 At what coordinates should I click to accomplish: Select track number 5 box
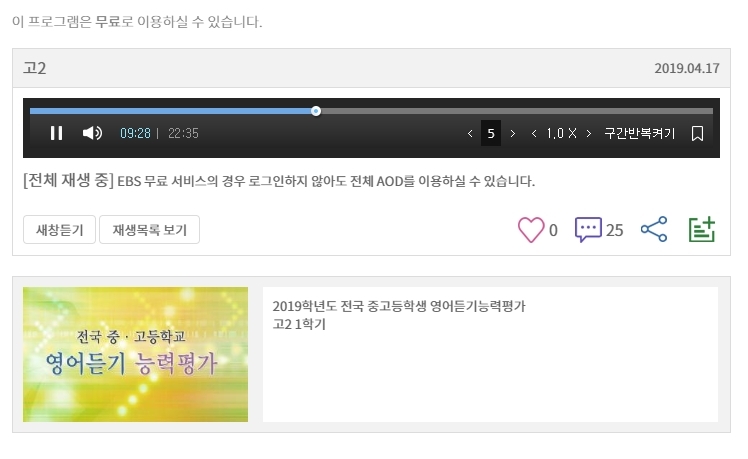(x=491, y=133)
